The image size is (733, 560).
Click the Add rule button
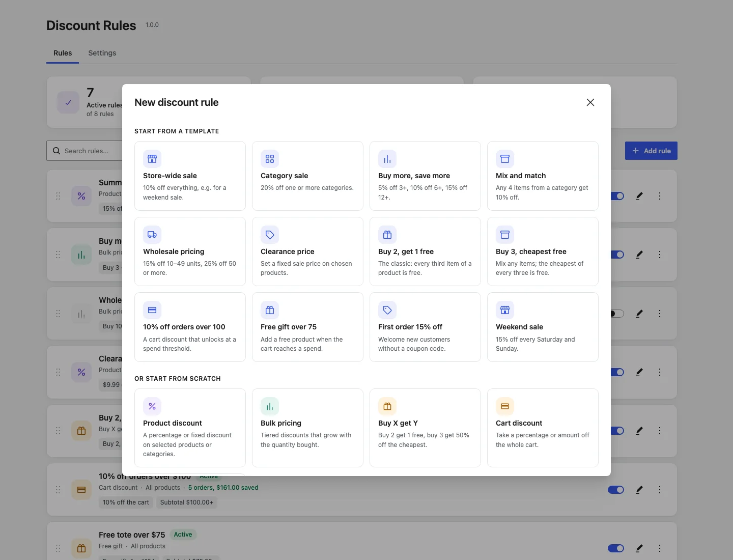[651, 151]
